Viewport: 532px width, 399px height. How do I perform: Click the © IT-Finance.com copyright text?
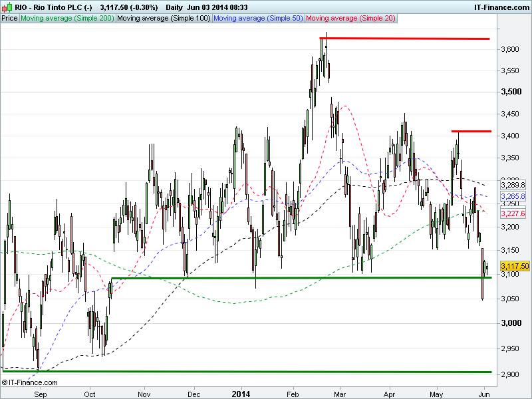30,382
